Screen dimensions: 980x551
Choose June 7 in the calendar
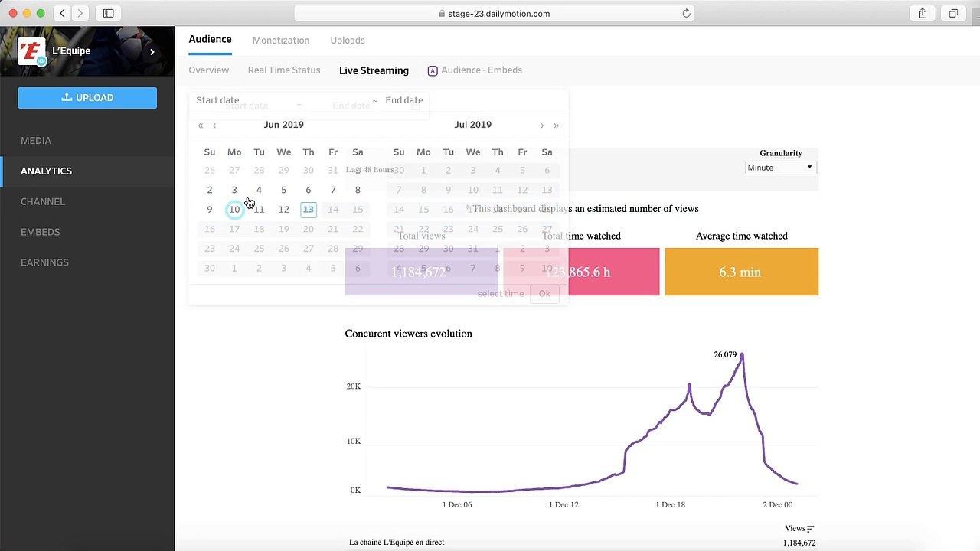point(333,190)
